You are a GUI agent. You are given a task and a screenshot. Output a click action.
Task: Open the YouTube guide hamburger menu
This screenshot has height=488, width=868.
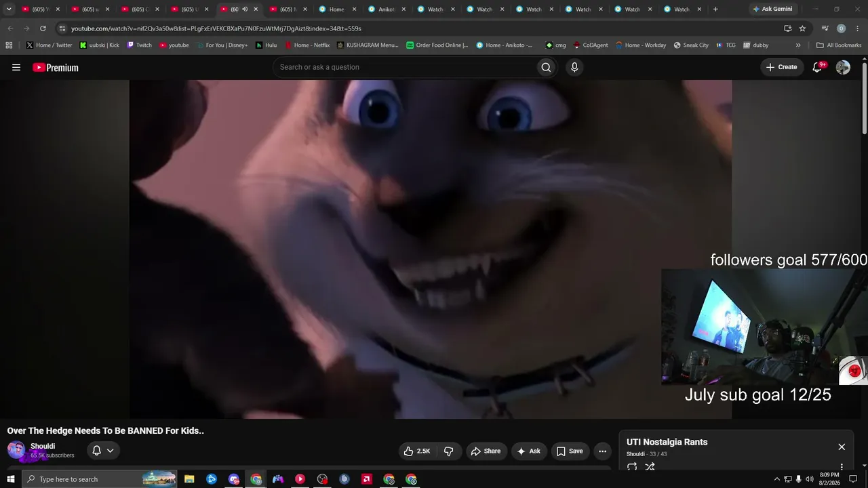[x=16, y=67]
